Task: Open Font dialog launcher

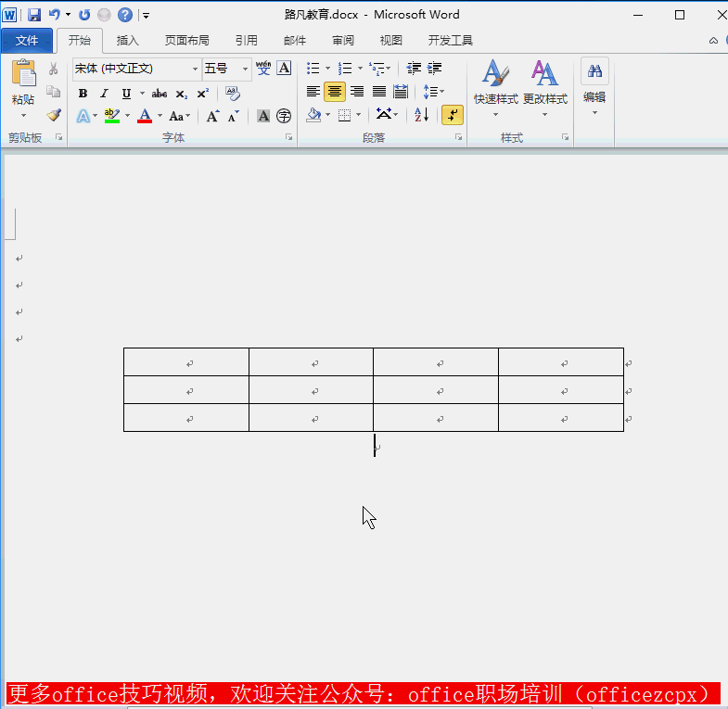Action: click(x=288, y=137)
